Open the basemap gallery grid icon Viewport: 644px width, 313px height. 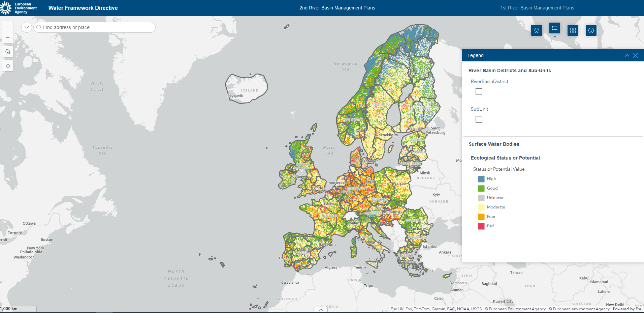(573, 30)
